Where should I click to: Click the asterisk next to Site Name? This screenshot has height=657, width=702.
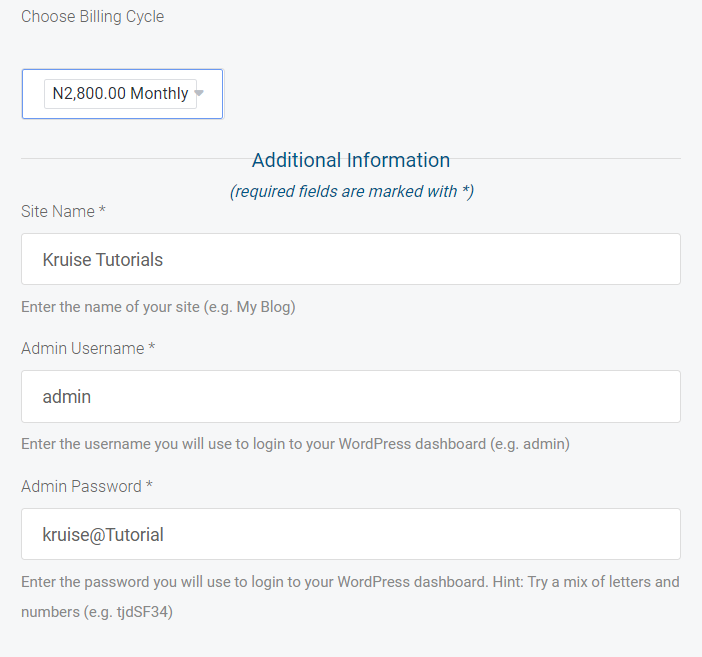tap(103, 212)
